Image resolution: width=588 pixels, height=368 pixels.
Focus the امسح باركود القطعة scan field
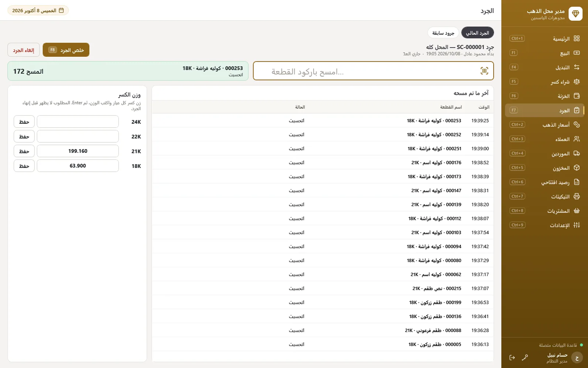pyautogui.click(x=373, y=71)
